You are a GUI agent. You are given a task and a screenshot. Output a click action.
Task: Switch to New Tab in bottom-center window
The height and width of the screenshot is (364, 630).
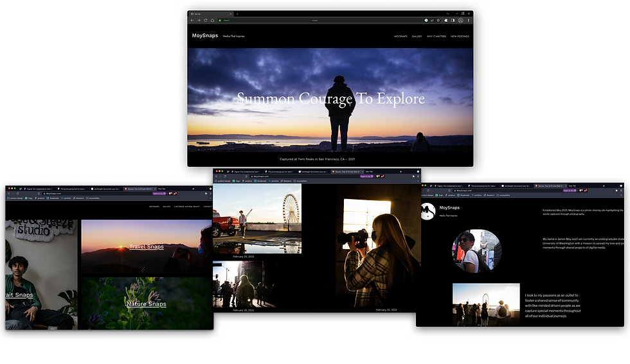pos(369,171)
